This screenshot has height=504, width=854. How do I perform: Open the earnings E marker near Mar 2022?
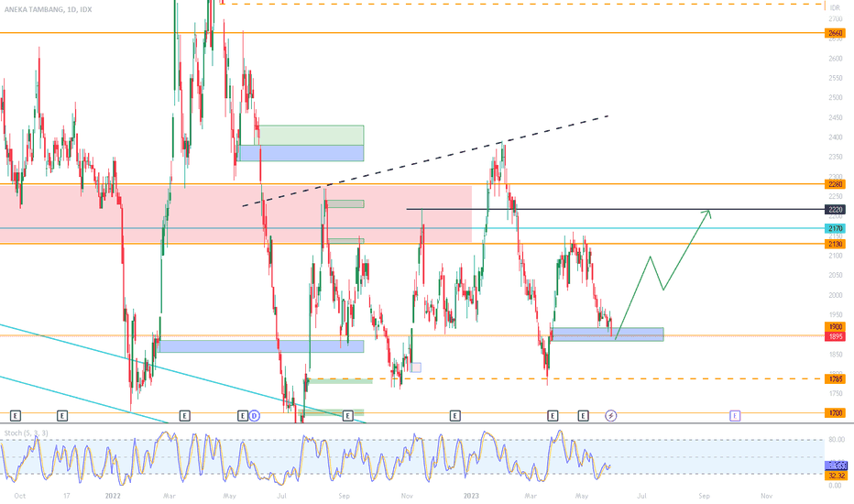pyautogui.click(x=184, y=416)
